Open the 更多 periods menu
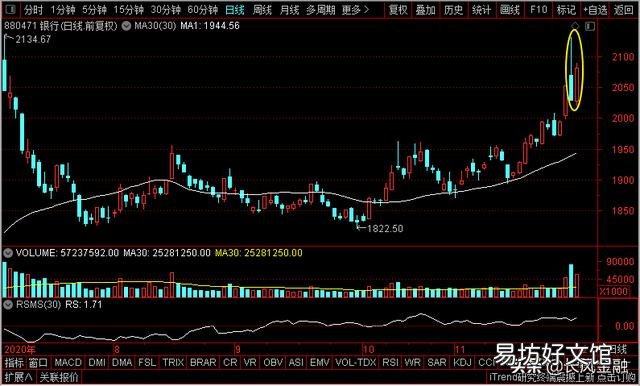640x386 pixels. pyautogui.click(x=355, y=10)
